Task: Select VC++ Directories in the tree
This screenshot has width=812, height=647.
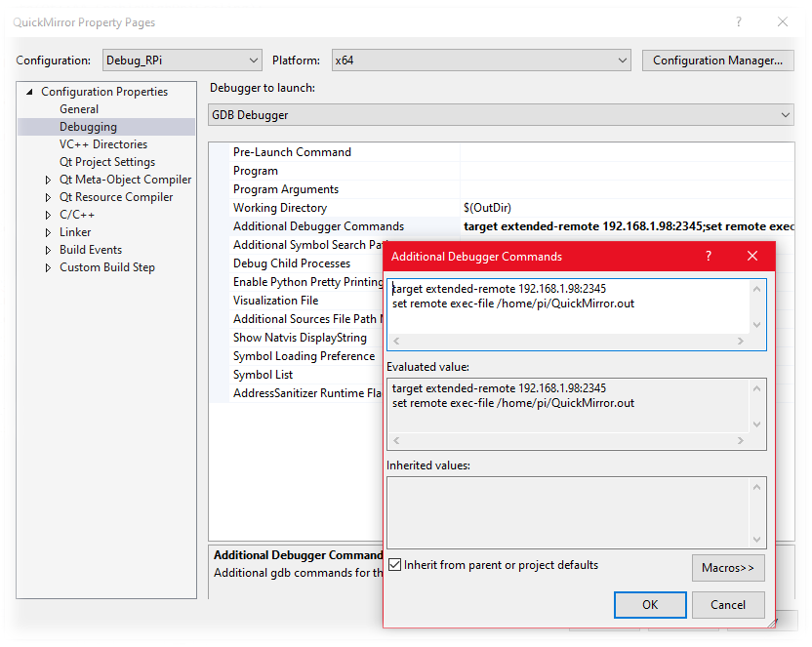Action: tap(102, 144)
